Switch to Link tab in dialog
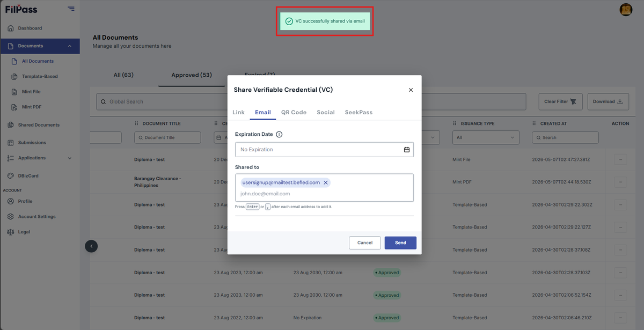This screenshot has height=330, width=644. 238,112
